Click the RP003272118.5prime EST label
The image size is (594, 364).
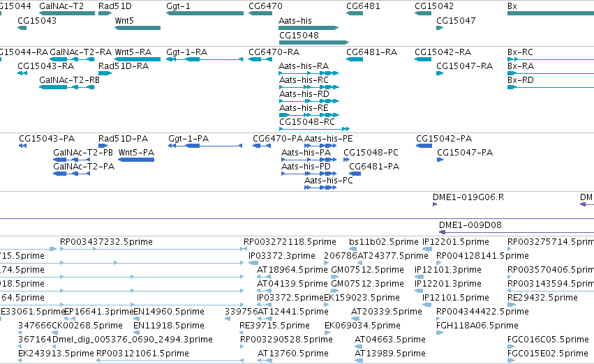click(290, 242)
